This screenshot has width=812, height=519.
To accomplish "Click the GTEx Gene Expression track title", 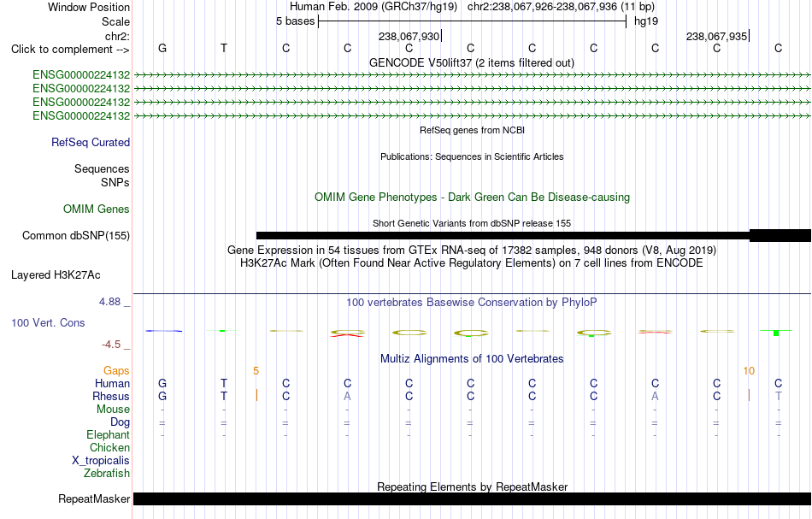I will pos(472,251).
